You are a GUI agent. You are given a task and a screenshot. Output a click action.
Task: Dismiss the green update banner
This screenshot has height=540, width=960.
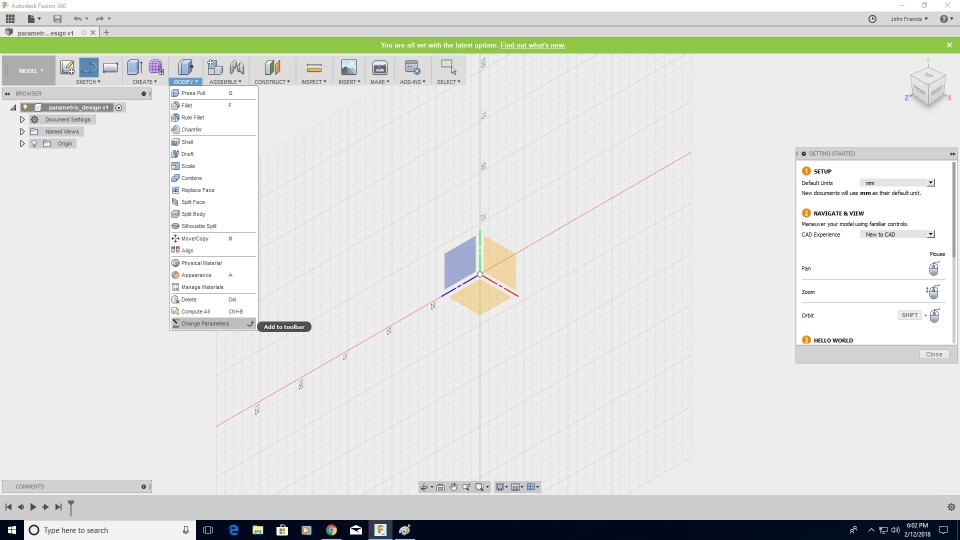[x=950, y=45]
